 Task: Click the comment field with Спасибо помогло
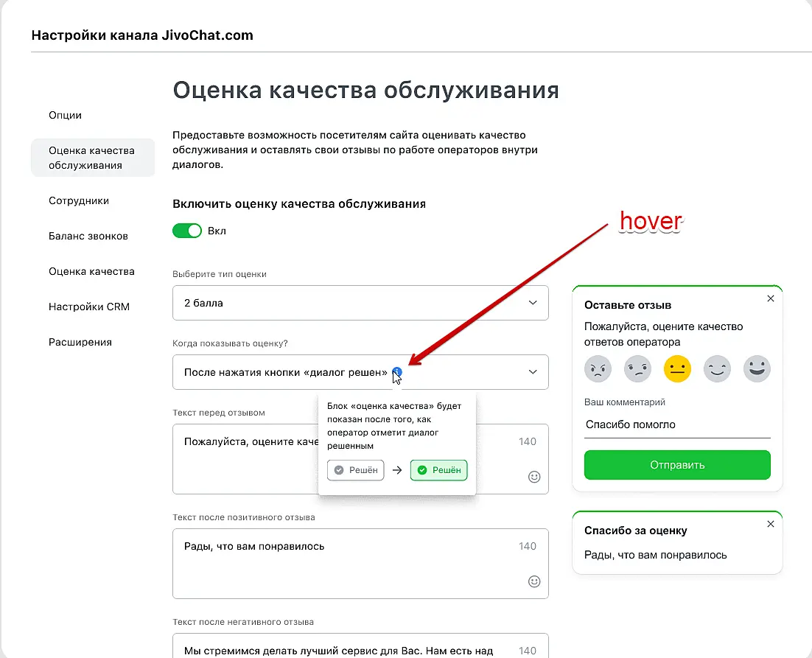(677, 425)
